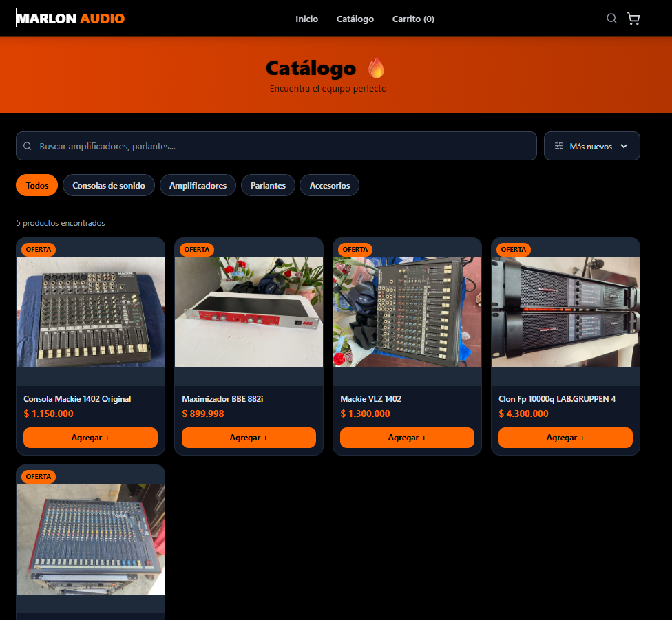The height and width of the screenshot is (620, 672).
Task: Click the Maximizador BBE 882i title
Action: coord(222,398)
